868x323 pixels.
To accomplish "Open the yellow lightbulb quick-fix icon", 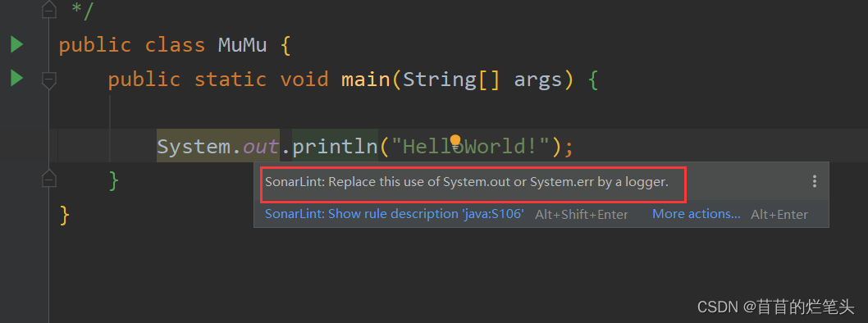I will (455, 142).
